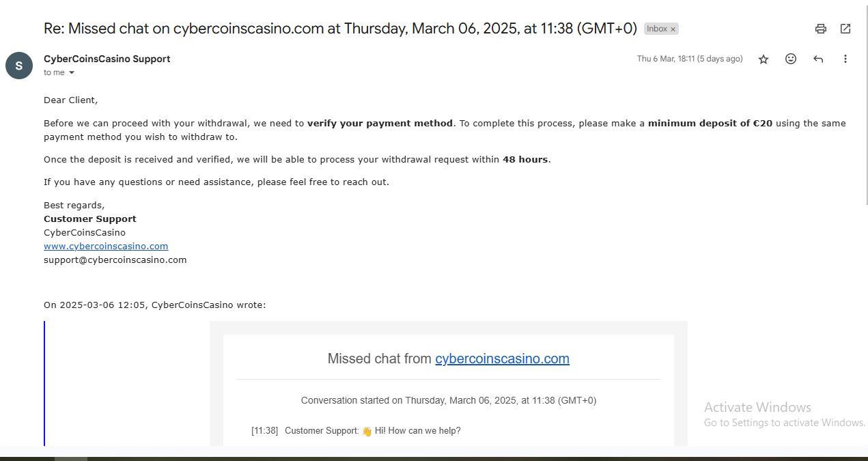This screenshot has width=868, height=461.
Task: Star the CyberCoinsCasino Support message
Action: [764, 59]
